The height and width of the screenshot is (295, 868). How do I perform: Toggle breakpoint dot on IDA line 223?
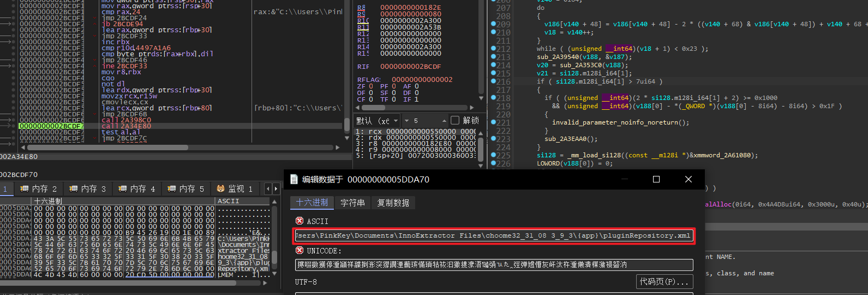point(493,139)
